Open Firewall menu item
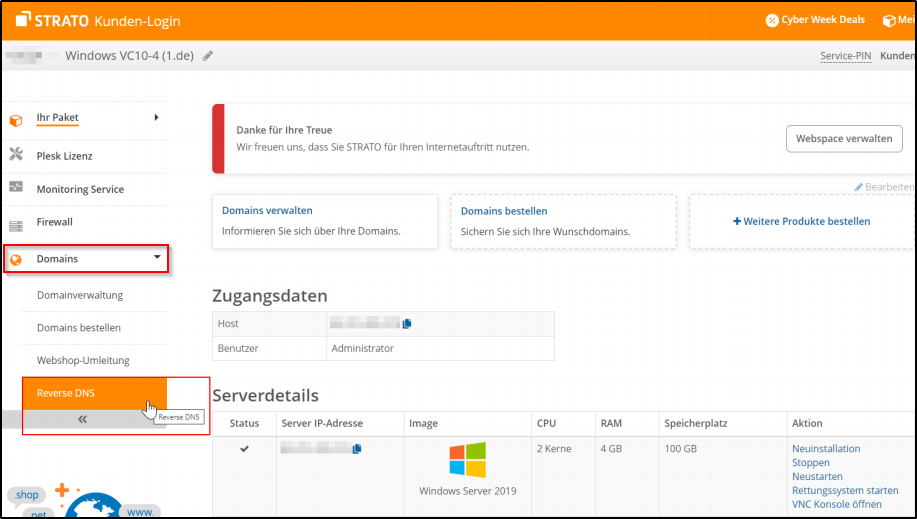The height and width of the screenshot is (519, 917). pos(54,222)
